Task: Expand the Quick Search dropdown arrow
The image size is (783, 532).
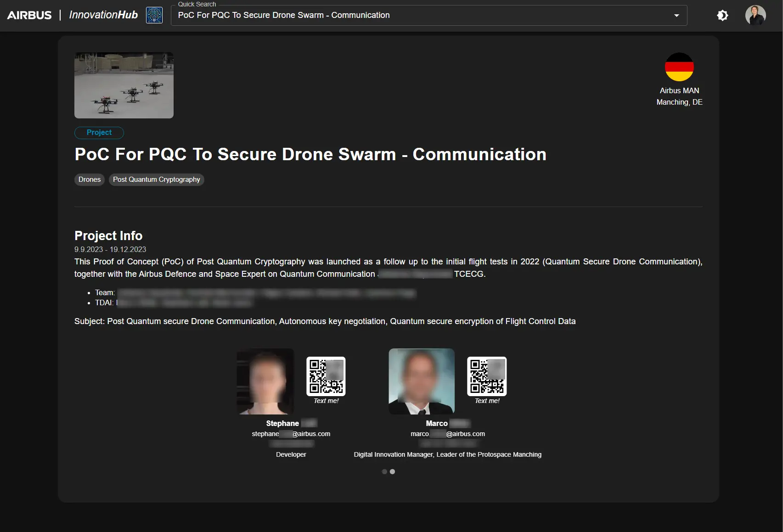Action: 676,15
